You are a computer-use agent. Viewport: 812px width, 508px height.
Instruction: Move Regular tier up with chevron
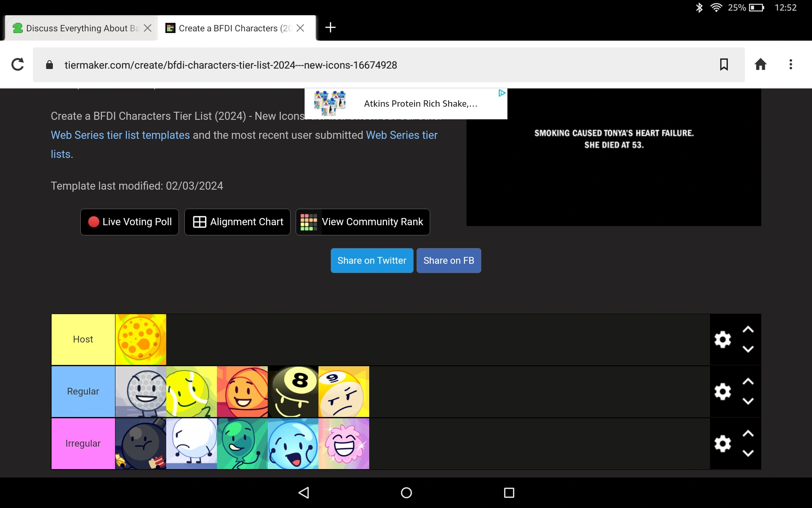(x=748, y=381)
